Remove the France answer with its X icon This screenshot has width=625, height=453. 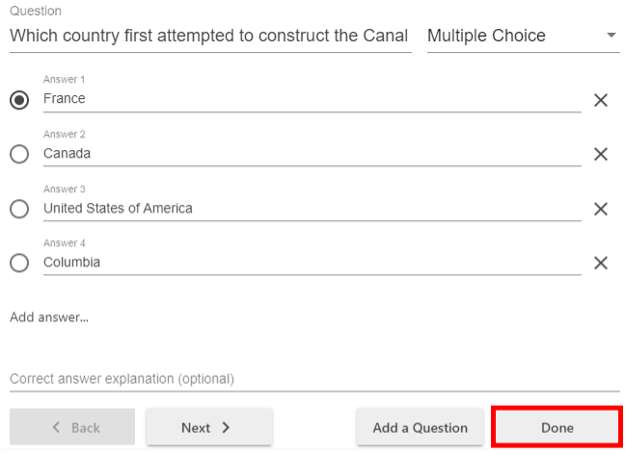click(x=601, y=100)
